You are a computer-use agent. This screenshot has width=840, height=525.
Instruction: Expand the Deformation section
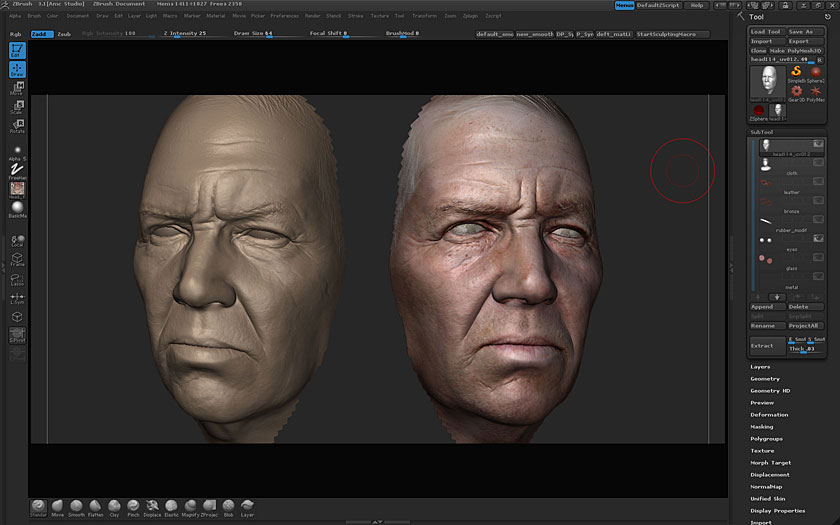coord(769,415)
